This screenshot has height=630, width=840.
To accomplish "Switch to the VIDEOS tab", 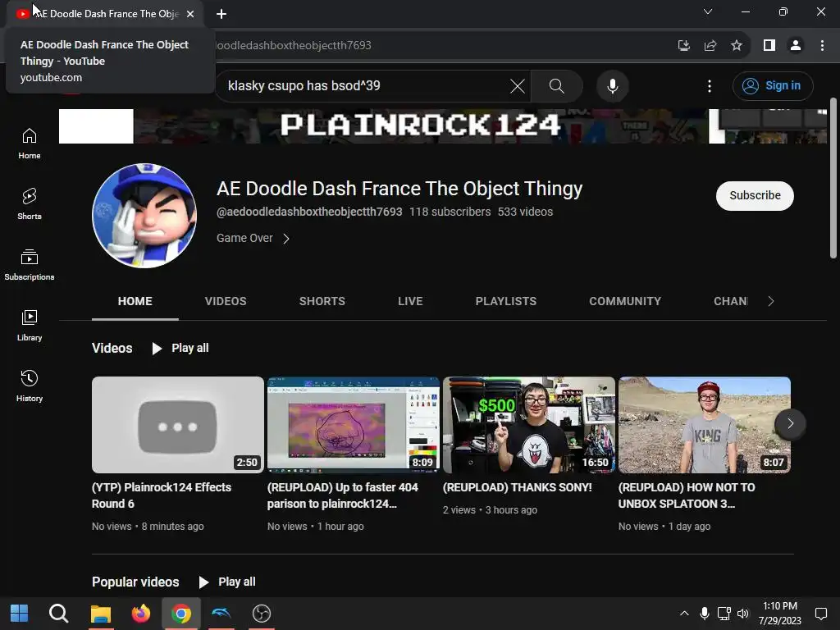I will [226, 301].
